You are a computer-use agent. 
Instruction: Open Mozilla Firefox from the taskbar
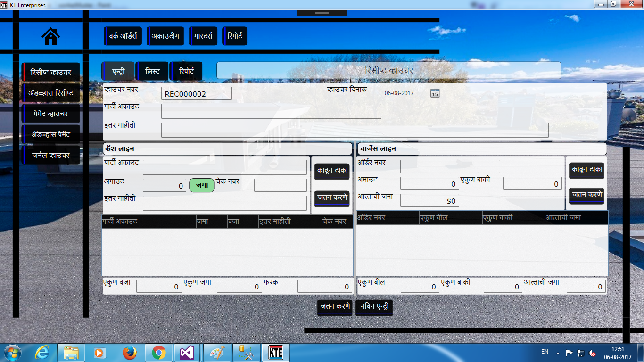tap(129, 353)
